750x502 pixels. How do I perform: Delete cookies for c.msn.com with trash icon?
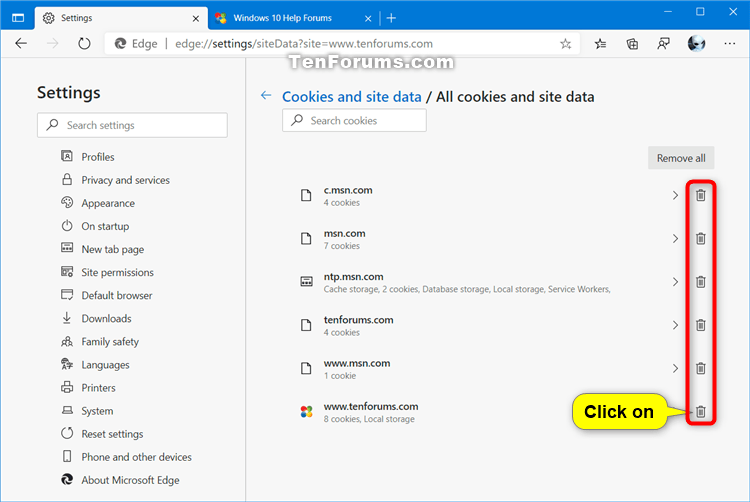[x=700, y=195]
